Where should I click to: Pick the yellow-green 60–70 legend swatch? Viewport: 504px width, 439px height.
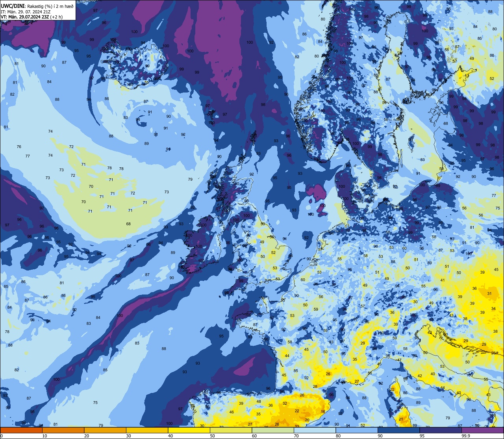pyautogui.click(x=273, y=430)
